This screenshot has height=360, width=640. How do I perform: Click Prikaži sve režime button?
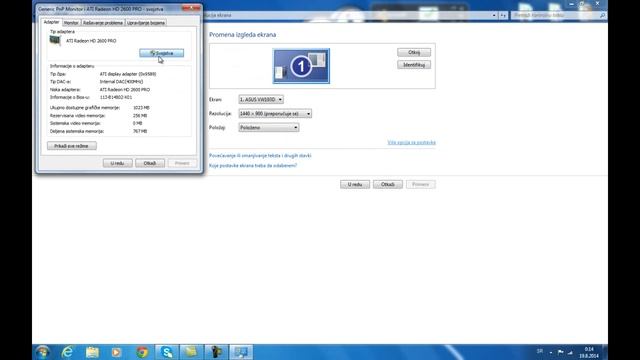pyautogui.click(x=72, y=146)
